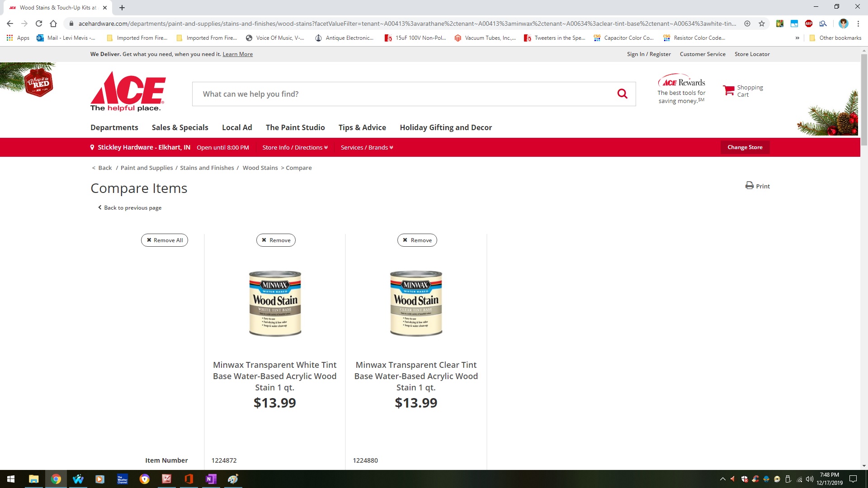The image size is (868, 488).
Task: Show more bookmarks chevron
Action: point(797,38)
